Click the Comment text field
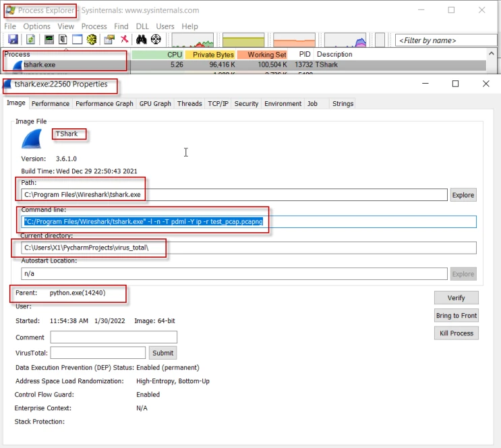The image size is (501, 448). (x=113, y=337)
